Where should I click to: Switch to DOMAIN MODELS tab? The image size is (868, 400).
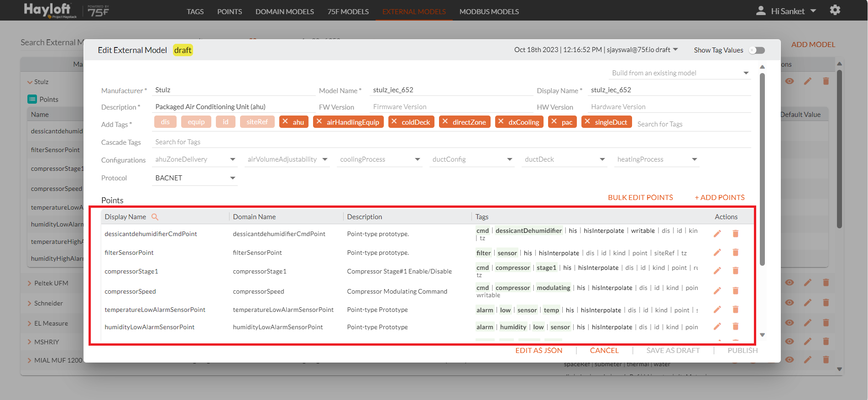tap(285, 11)
